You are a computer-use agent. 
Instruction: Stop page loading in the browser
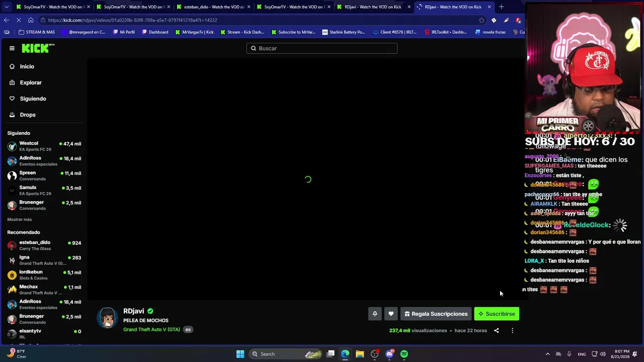tap(19, 20)
